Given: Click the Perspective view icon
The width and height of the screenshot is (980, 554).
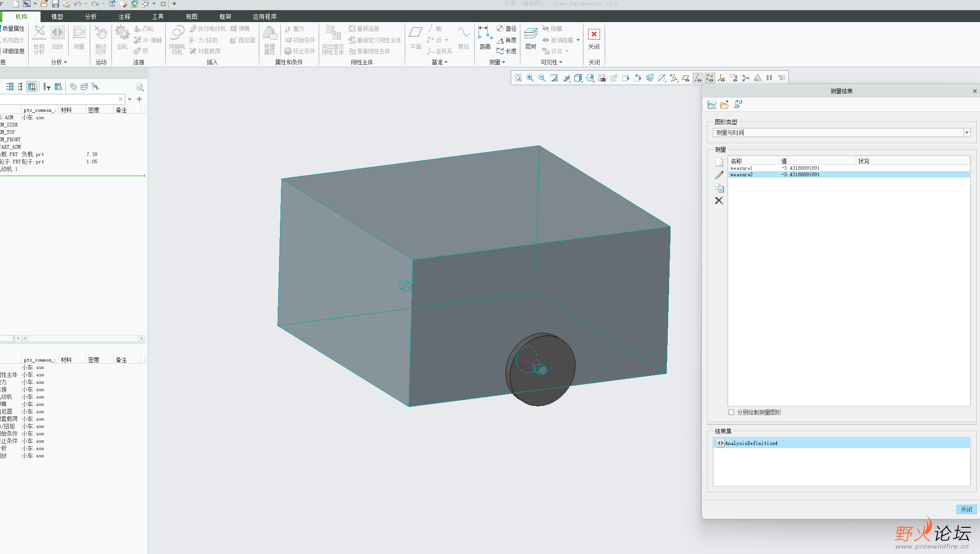Looking at the screenshot, I should (x=650, y=78).
